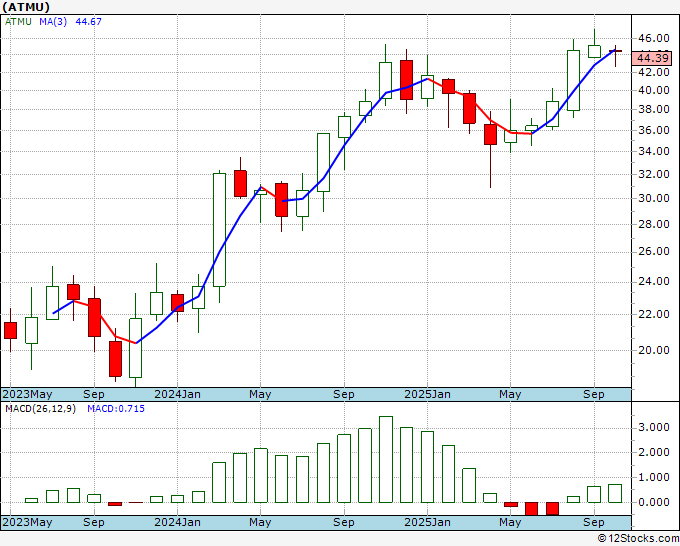Click 2023May on the price chart time axis
This screenshot has width=680, height=546.
(27, 394)
